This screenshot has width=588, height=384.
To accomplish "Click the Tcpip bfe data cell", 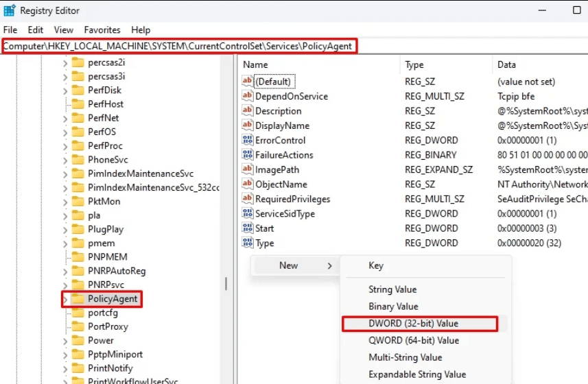I will pyautogui.click(x=516, y=96).
